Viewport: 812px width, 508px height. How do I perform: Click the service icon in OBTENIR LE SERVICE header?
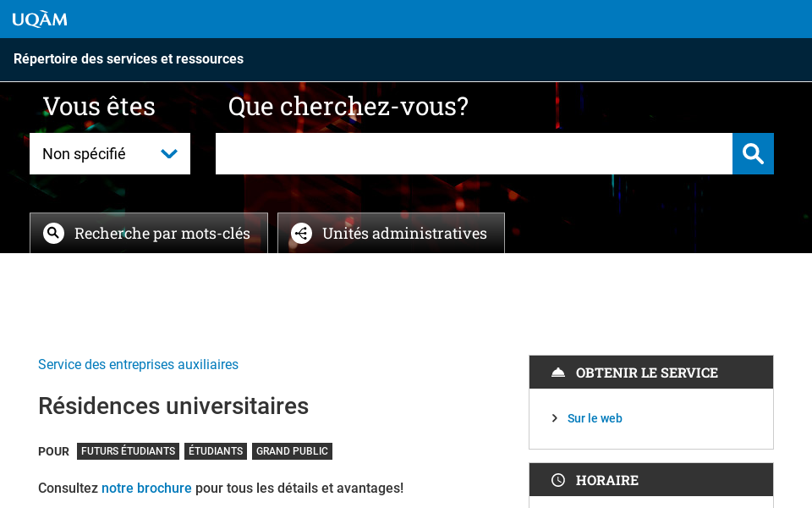click(558, 372)
